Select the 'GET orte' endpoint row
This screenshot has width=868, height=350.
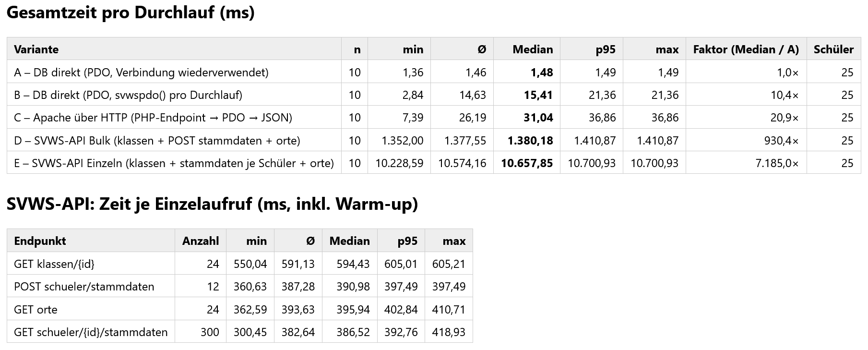click(x=240, y=309)
